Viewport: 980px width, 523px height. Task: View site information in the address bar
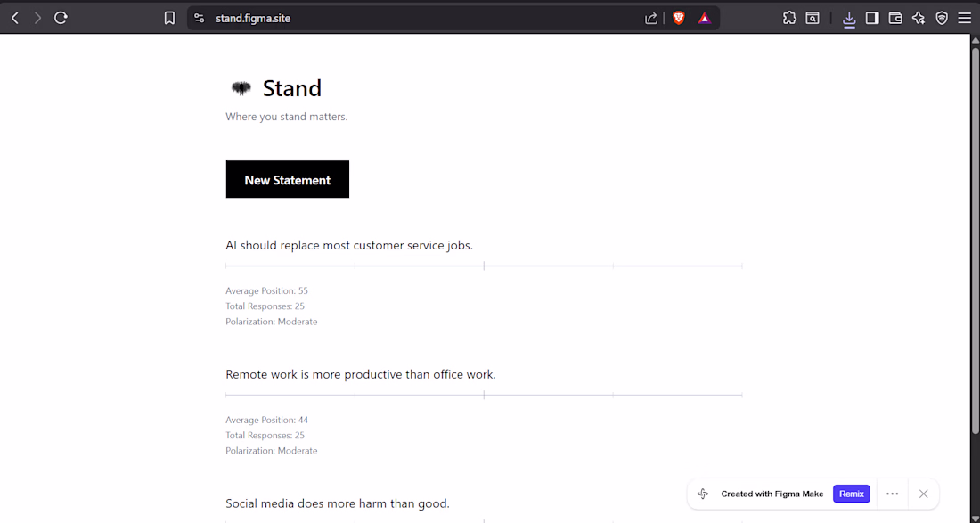pyautogui.click(x=199, y=18)
